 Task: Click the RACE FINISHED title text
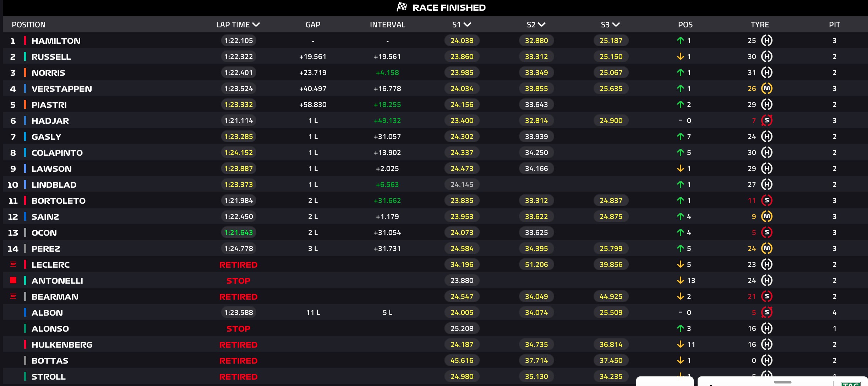click(x=449, y=7)
